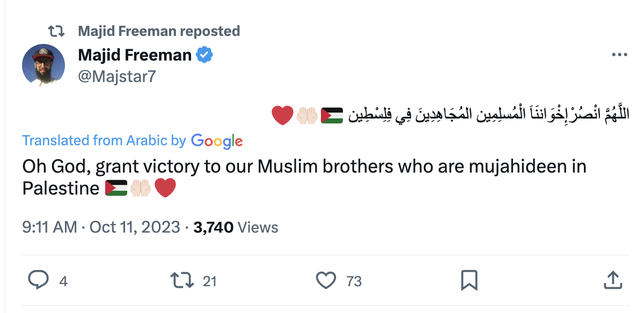Click the reply speech bubble icon
The height and width of the screenshot is (313, 644).
(38, 280)
